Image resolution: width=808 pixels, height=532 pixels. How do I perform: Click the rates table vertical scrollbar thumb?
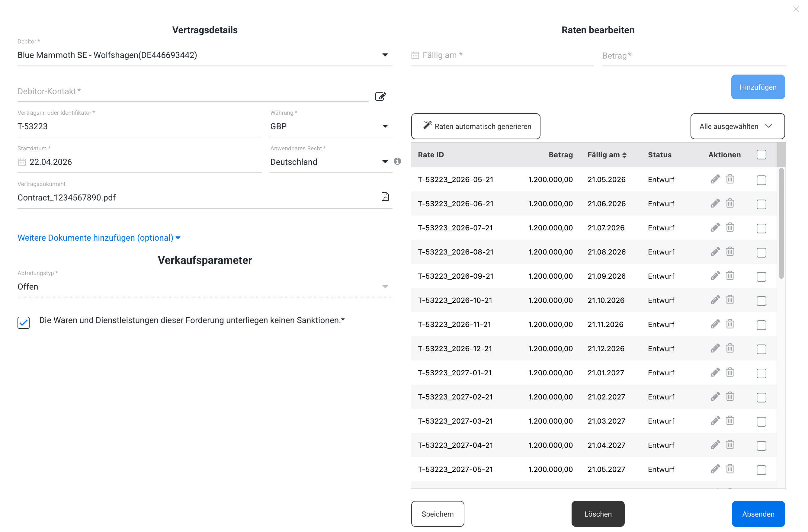pos(781,223)
